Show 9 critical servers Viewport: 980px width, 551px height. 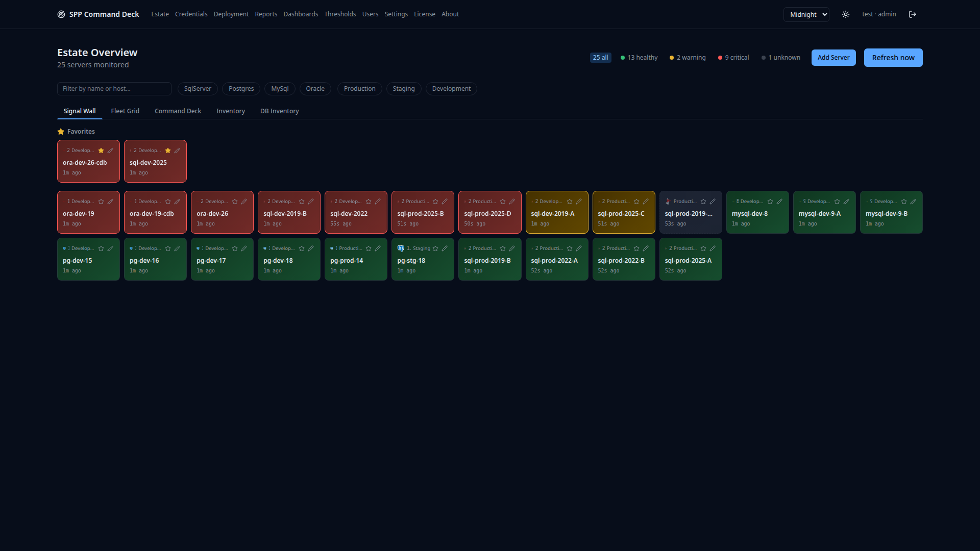(x=733, y=58)
